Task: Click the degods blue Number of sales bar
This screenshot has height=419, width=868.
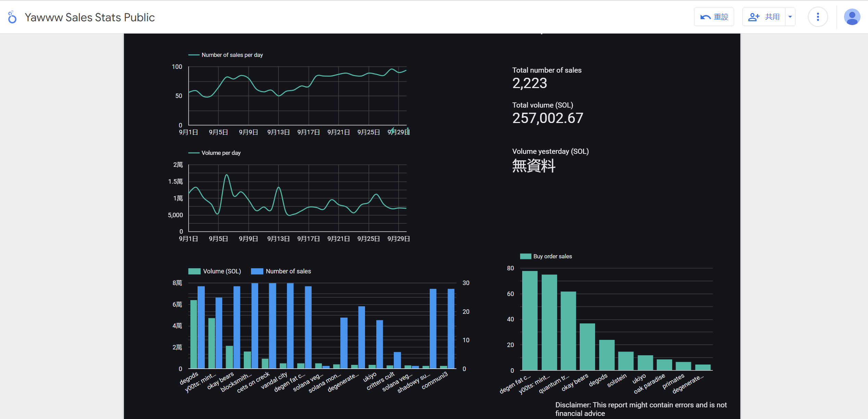Action: 201,327
